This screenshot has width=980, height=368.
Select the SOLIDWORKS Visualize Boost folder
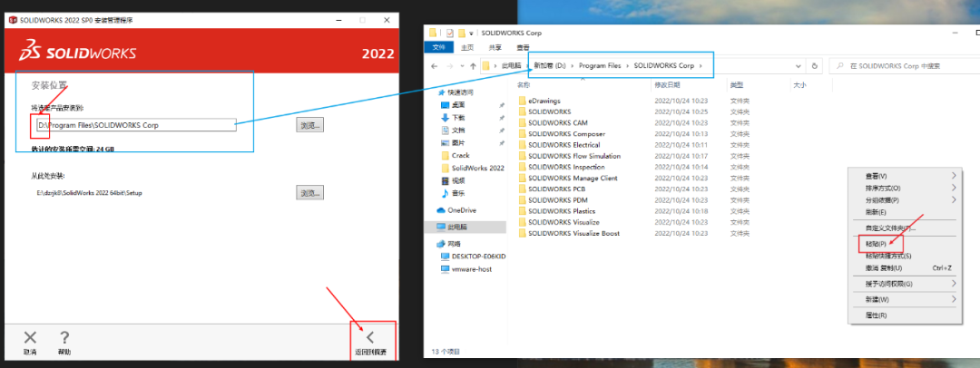coord(569,233)
